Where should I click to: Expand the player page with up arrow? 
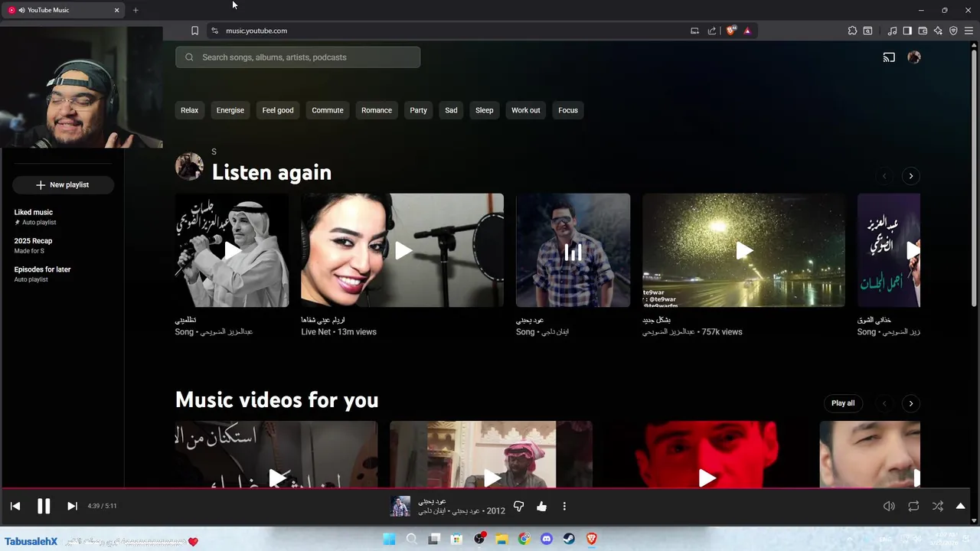click(960, 506)
